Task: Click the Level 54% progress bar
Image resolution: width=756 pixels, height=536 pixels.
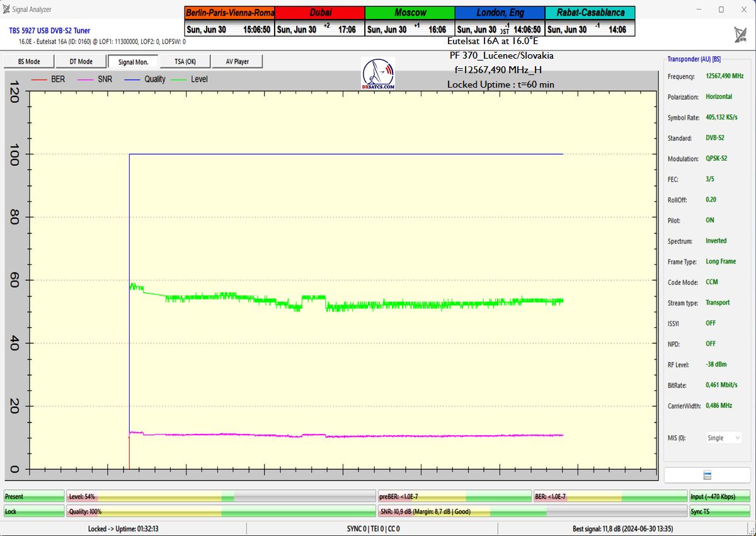Action: pos(220,497)
